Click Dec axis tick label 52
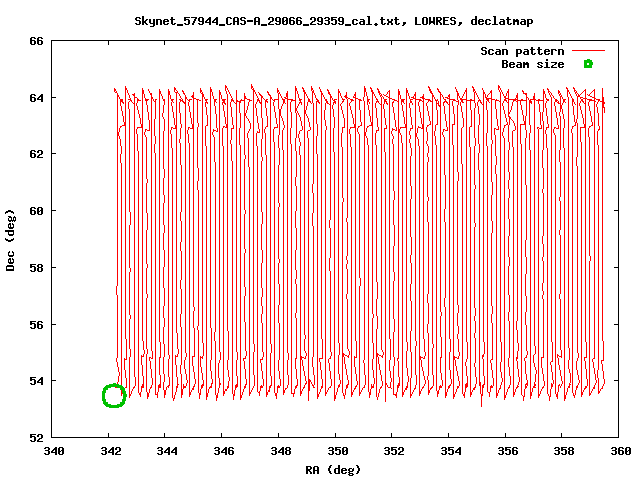Image resolution: width=640 pixels, height=480 pixels. 36,438
